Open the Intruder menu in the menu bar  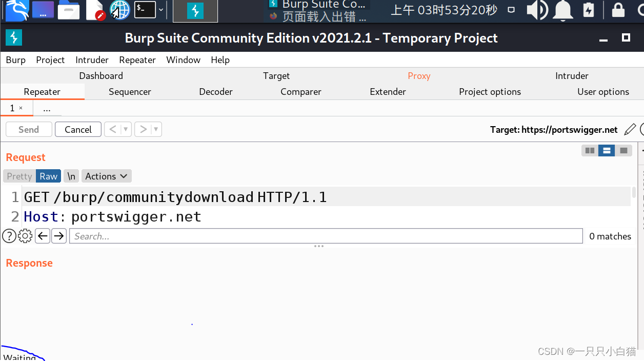point(92,60)
